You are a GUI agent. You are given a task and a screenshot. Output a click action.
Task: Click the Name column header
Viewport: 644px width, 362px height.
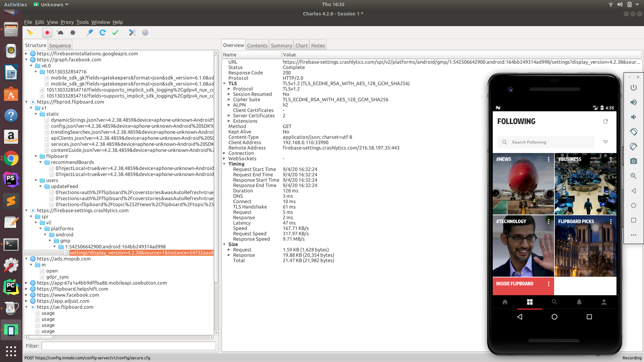252,55
